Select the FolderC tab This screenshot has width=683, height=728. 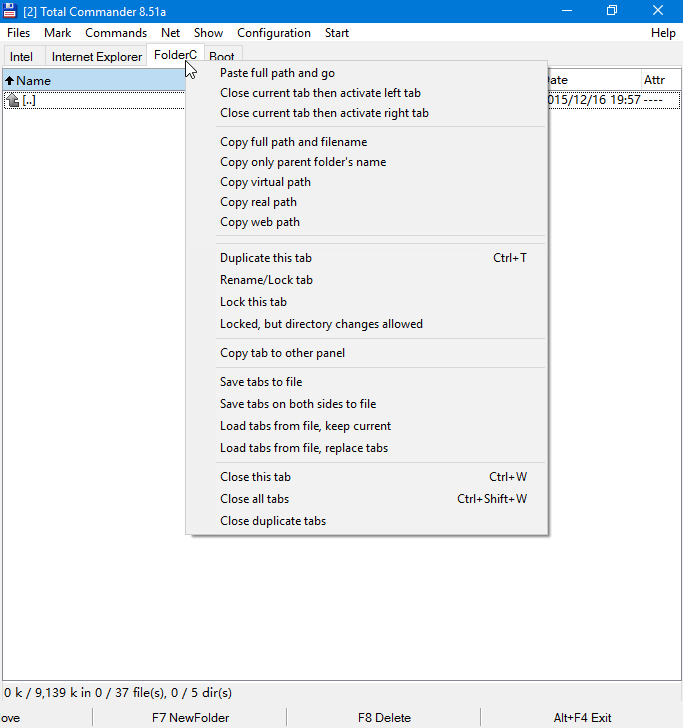coord(176,55)
